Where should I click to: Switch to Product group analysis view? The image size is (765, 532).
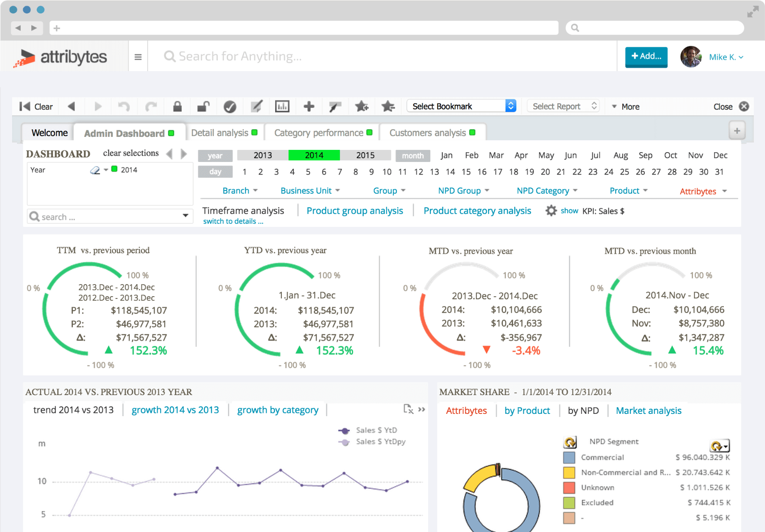tap(355, 211)
